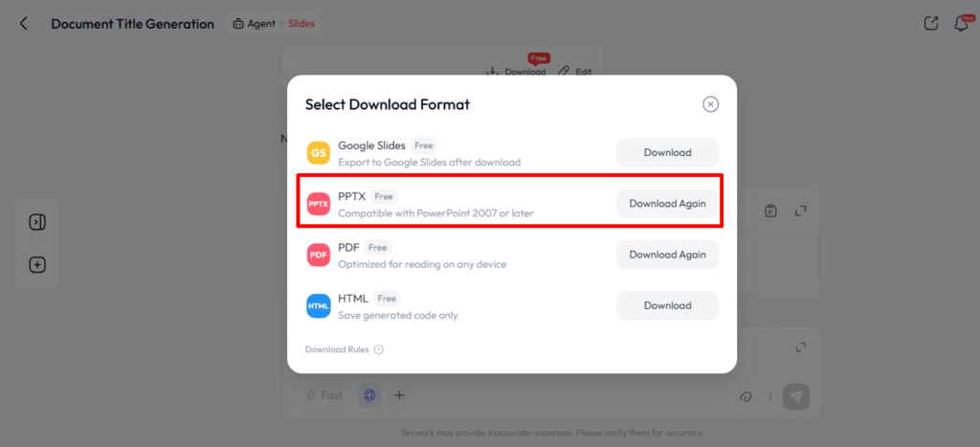Select the Slides breadcrumb tab

pos(301,24)
